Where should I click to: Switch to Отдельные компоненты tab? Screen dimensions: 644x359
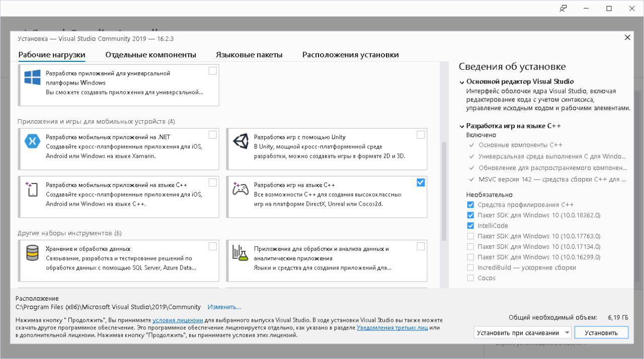click(x=151, y=55)
